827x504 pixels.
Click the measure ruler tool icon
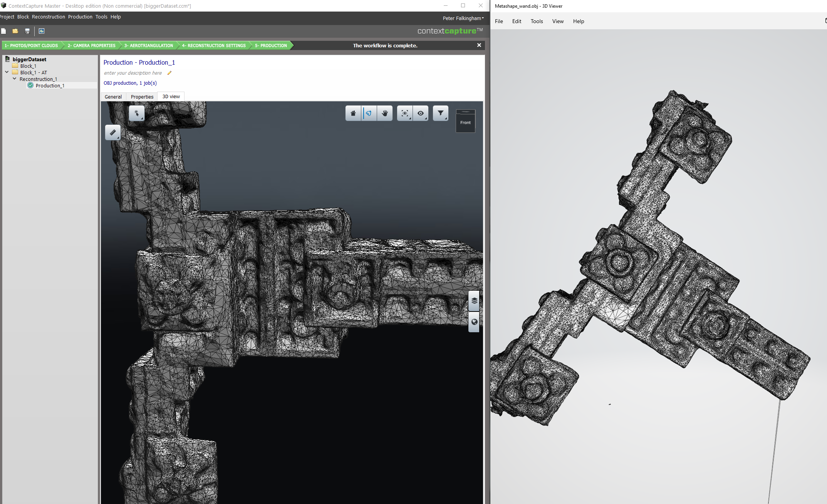(x=113, y=132)
